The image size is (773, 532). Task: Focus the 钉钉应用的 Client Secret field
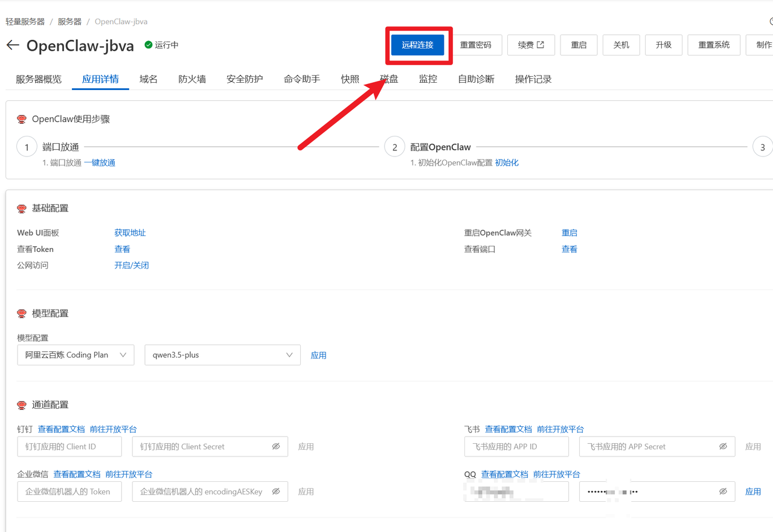click(x=210, y=446)
